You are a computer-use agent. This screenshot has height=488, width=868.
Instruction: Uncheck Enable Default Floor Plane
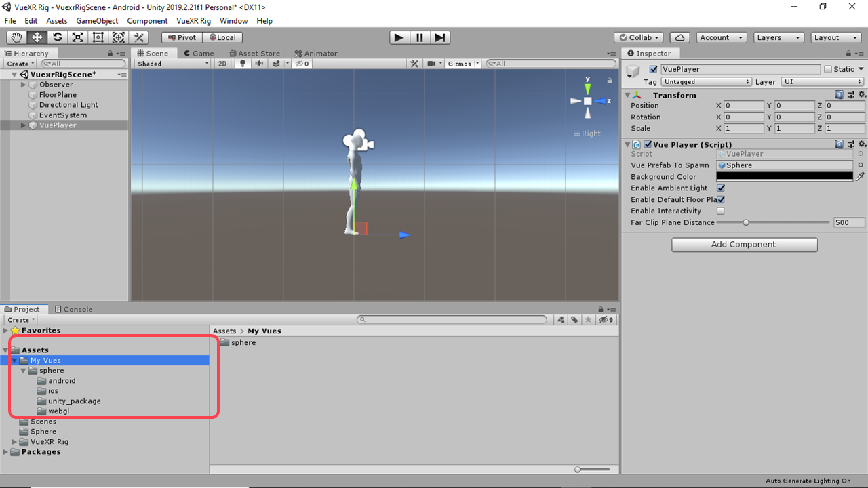(721, 199)
